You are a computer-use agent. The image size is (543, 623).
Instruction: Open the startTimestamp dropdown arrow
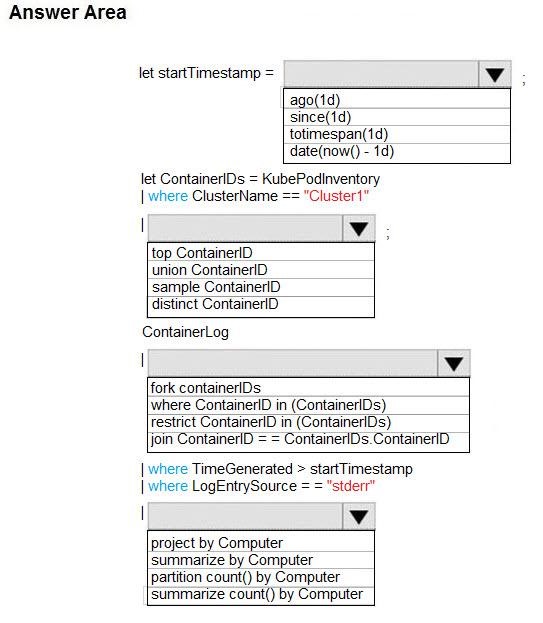tap(495, 74)
